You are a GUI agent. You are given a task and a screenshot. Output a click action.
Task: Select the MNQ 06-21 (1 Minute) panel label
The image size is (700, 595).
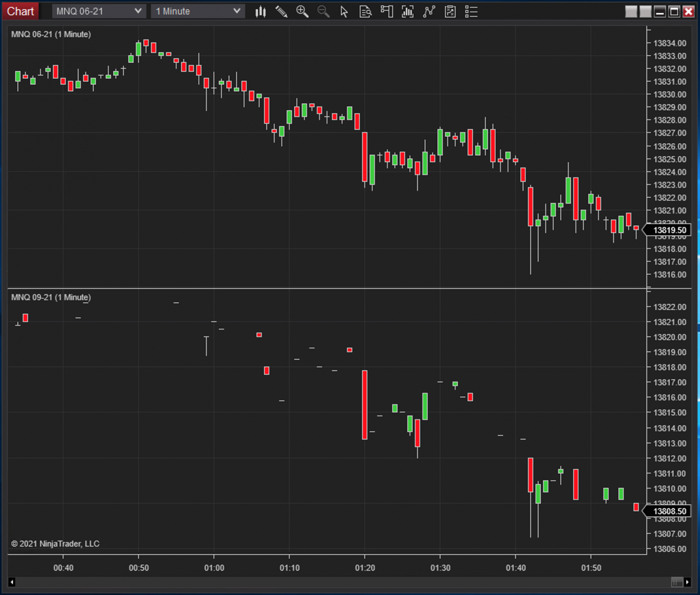tap(51, 34)
